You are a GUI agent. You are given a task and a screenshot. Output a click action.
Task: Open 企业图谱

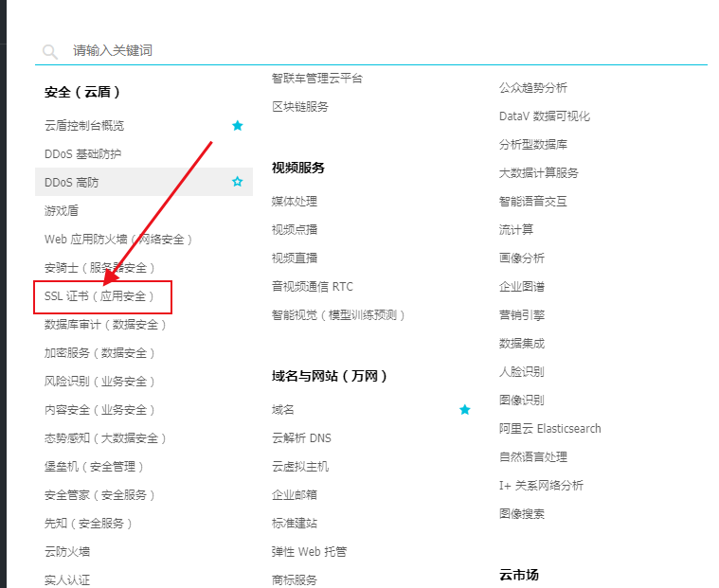522,287
